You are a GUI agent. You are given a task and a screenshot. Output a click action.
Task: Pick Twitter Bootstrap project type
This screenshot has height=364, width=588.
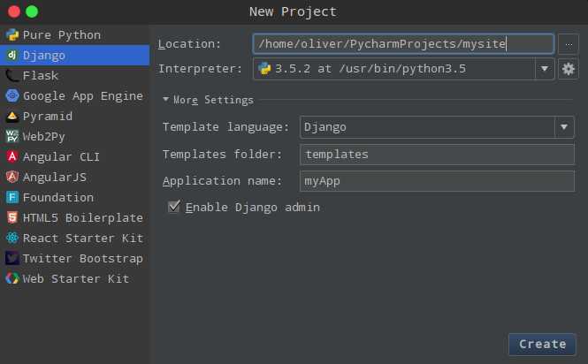[74, 258]
